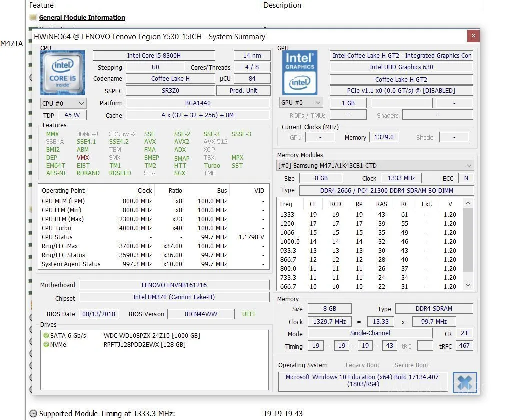Image resolution: width=513 pixels, height=420 pixels.
Task: Click the green check icon beside SATA 6 Gb/s
Action: (x=46, y=335)
